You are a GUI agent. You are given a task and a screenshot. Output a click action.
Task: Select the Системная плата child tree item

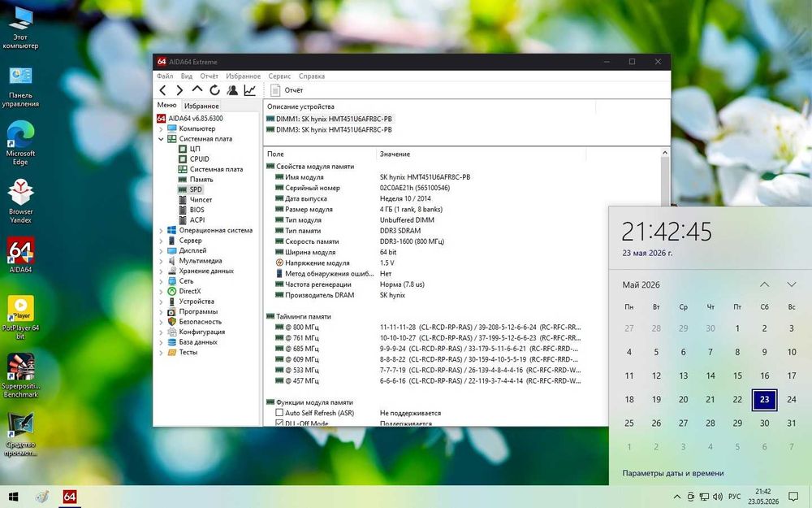point(216,169)
